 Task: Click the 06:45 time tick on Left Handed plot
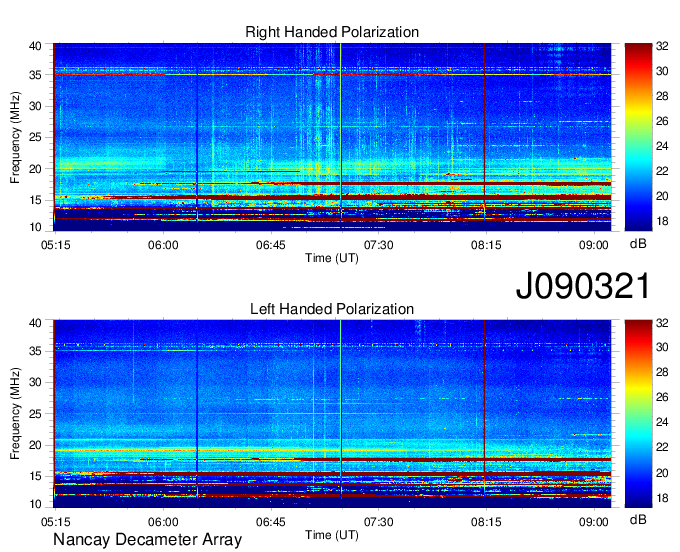[x=271, y=522]
